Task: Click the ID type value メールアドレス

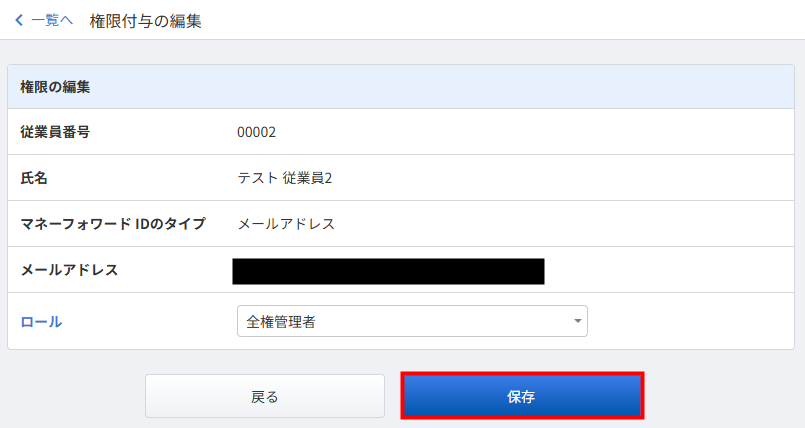Action: tap(286, 224)
